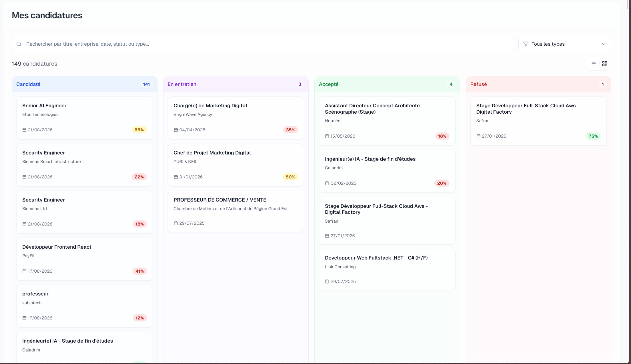This screenshot has width=631, height=364.
Task: Click the search magnifier icon
Action: 19,44
